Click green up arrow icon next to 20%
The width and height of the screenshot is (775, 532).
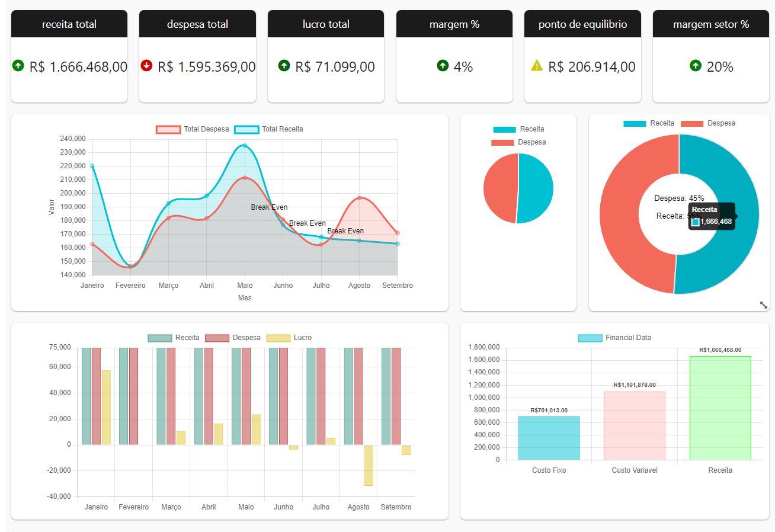[696, 65]
